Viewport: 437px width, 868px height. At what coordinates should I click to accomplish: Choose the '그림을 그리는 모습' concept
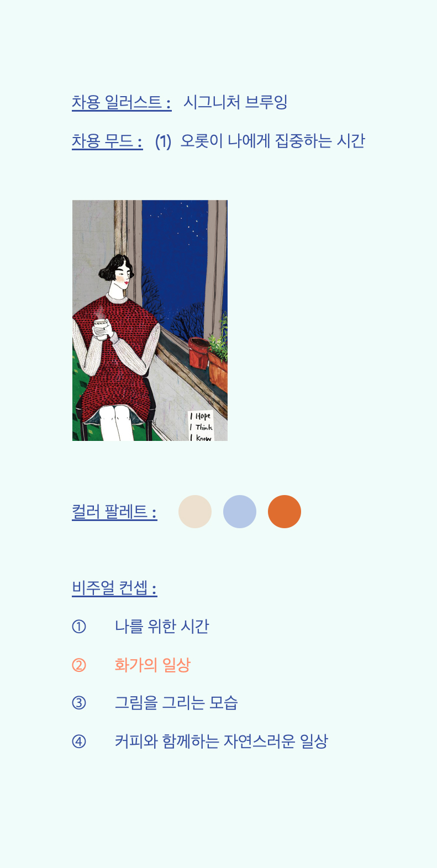pyautogui.click(x=176, y=703)
